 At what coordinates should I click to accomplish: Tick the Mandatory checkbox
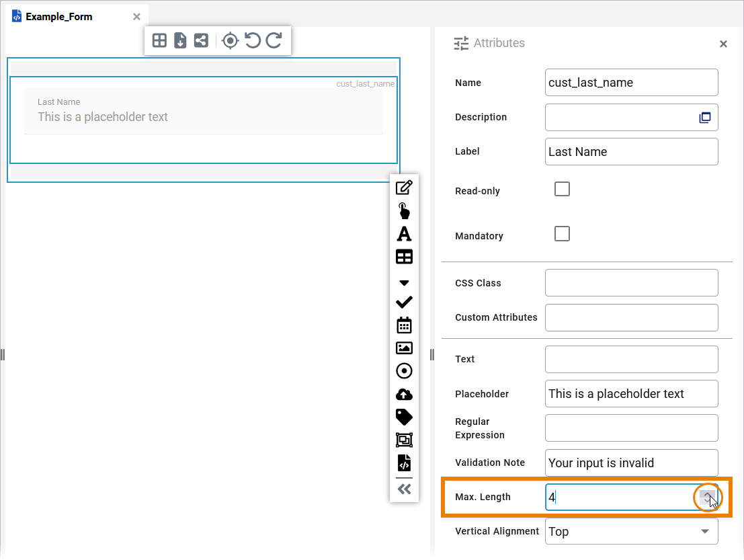click(x=562, y=234)
